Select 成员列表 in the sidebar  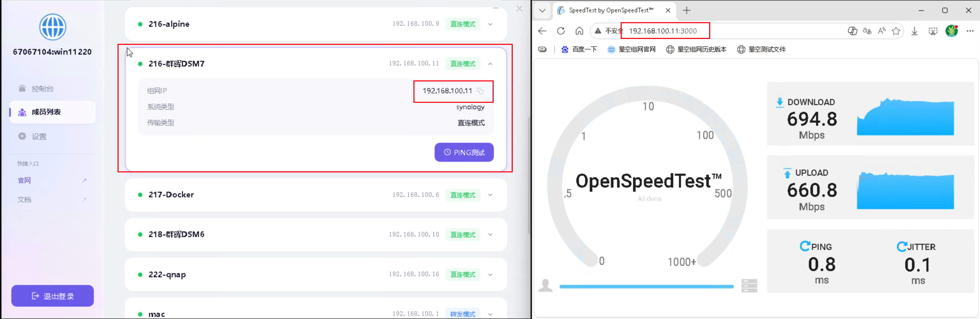coord(53,112)
